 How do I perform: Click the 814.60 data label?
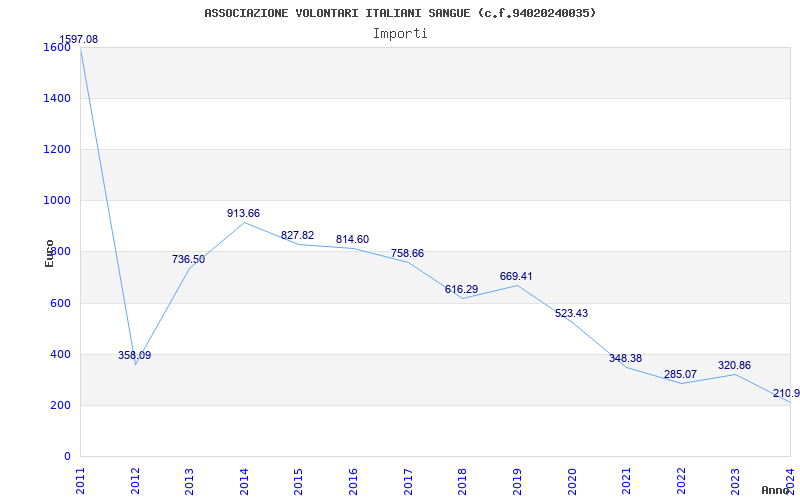[352, 239]
